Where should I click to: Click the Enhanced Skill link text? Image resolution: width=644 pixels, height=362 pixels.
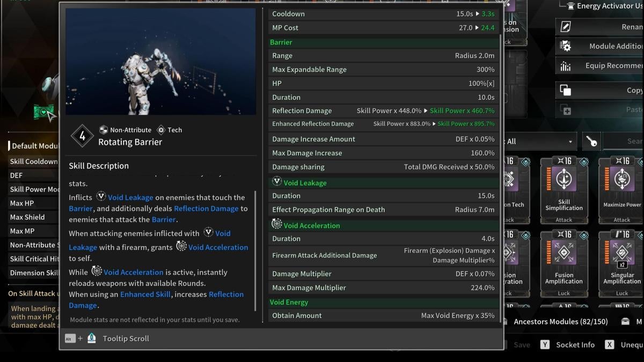(x=145, y=294)
